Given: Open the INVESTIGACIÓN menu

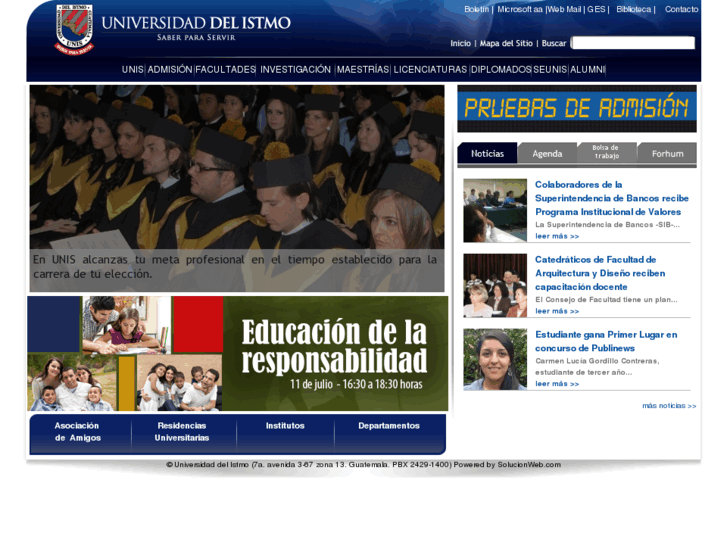Looking at the screenshot, I should coord(295,70).
